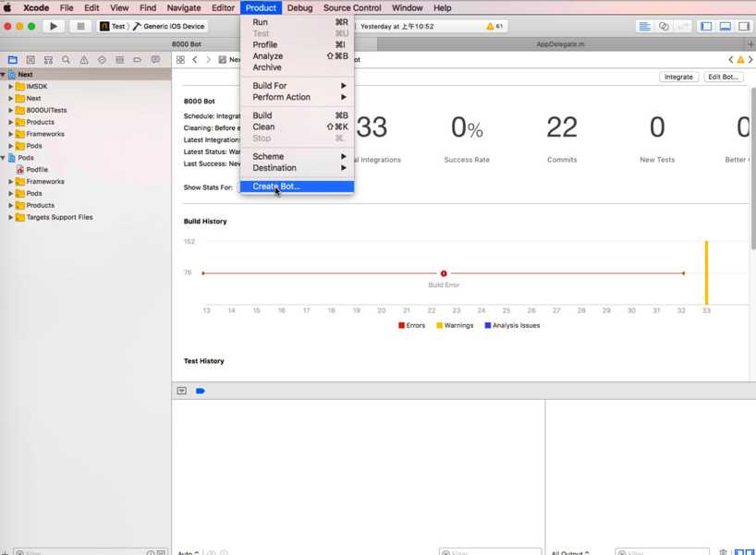The width and height of the screenshot is (756, 555).
Task: Select the Analysis Issues blue legend swatch
Action: (488, 325)
